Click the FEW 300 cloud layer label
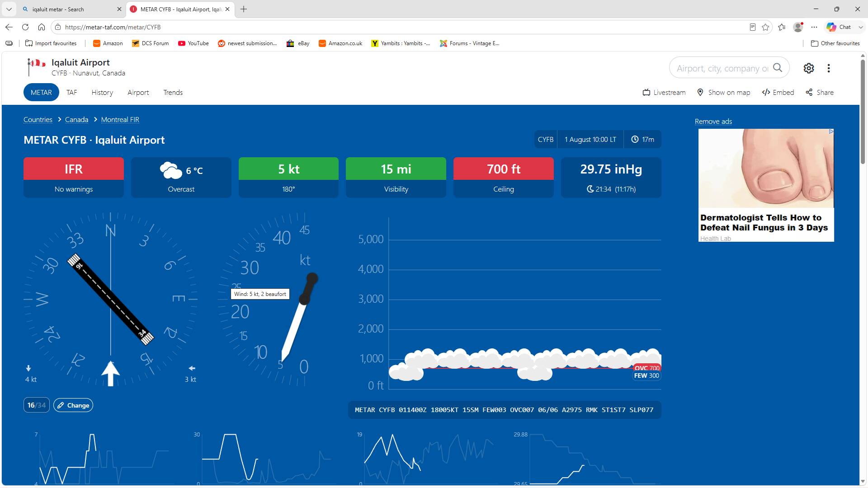Screen dimensions: 868x488 (x=646, y=375)
